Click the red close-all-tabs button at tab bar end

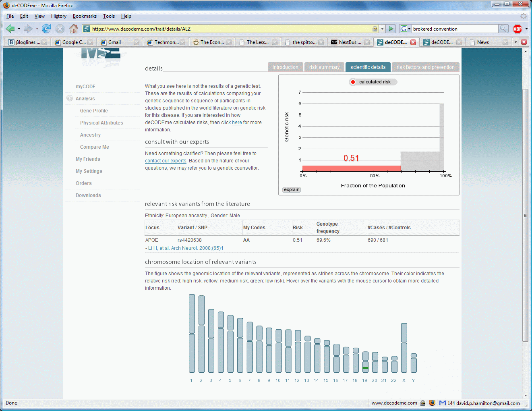[524, 42]
